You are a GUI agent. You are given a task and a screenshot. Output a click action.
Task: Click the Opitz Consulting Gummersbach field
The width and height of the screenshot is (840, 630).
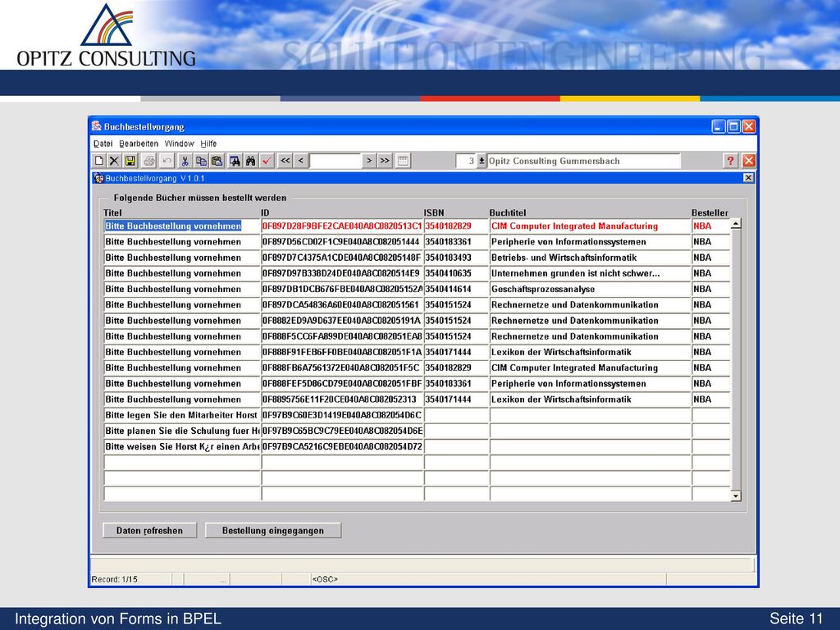click(583, 161)
